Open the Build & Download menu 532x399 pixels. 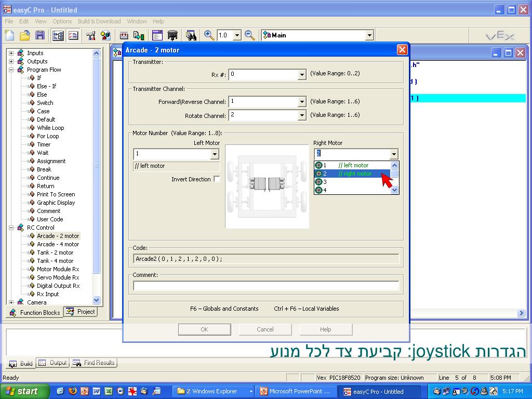(x=99, y=21)
